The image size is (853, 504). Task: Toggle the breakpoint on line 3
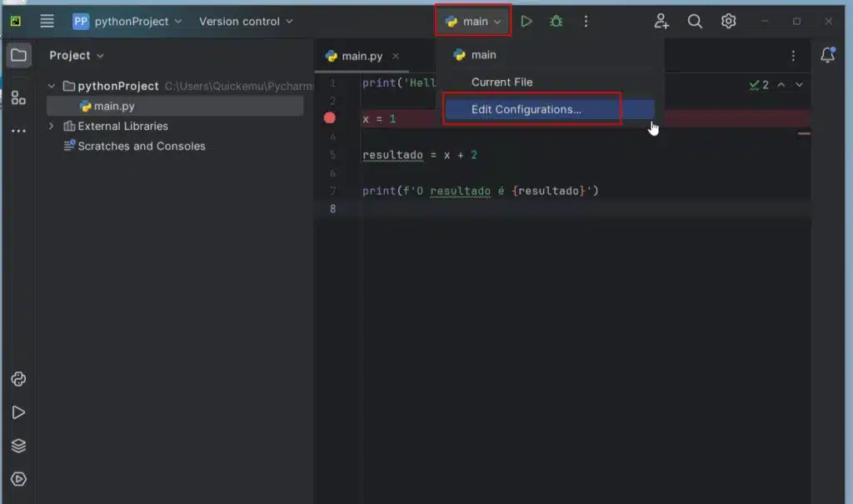pos(330,118)
